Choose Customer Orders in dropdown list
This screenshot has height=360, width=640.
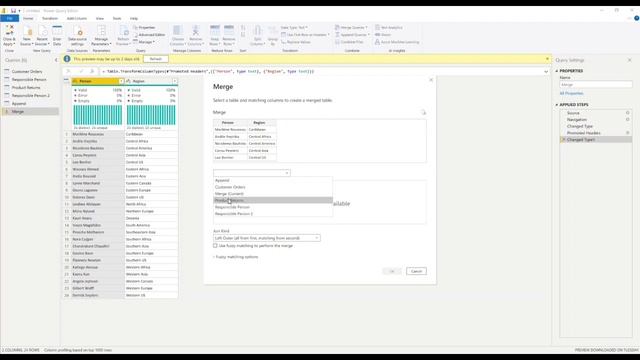273,187
